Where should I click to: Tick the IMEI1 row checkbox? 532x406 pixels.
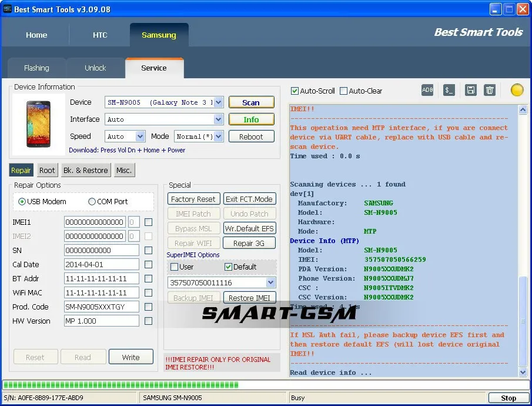[x=148, y=222]
